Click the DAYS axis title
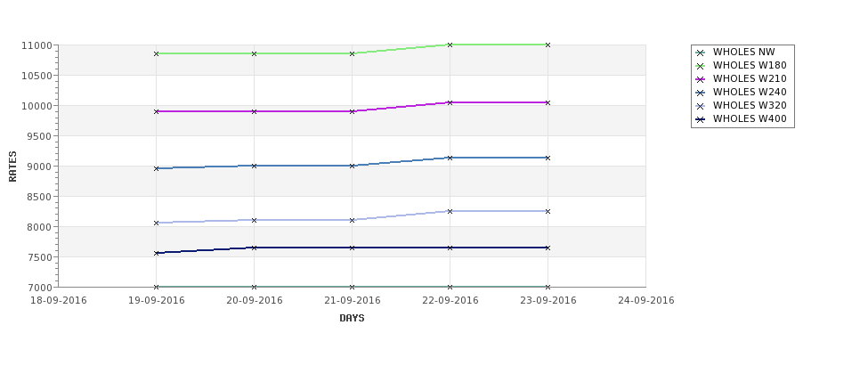Image resolution: width=868 pixels, height=382 pixels. click(x=352, y=319)
